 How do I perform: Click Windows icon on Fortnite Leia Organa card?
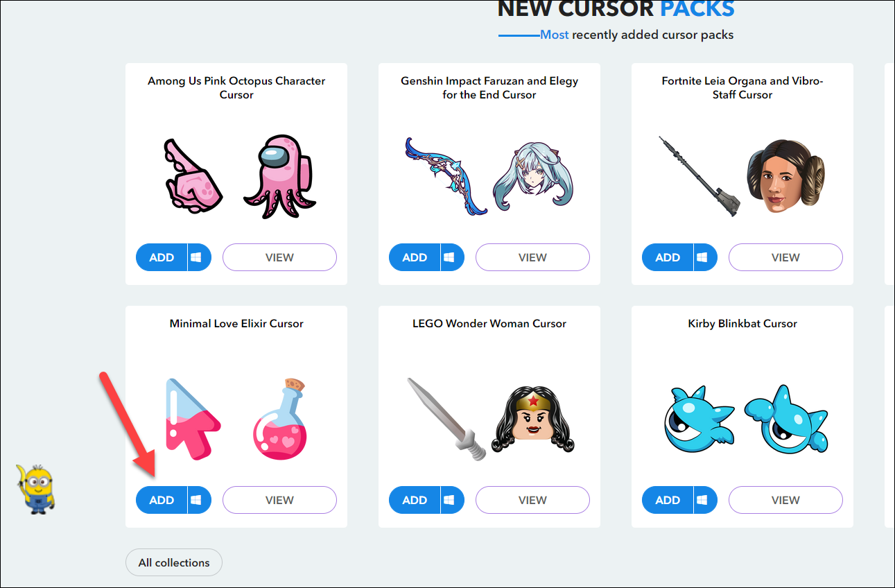click(x=702, y=257)
